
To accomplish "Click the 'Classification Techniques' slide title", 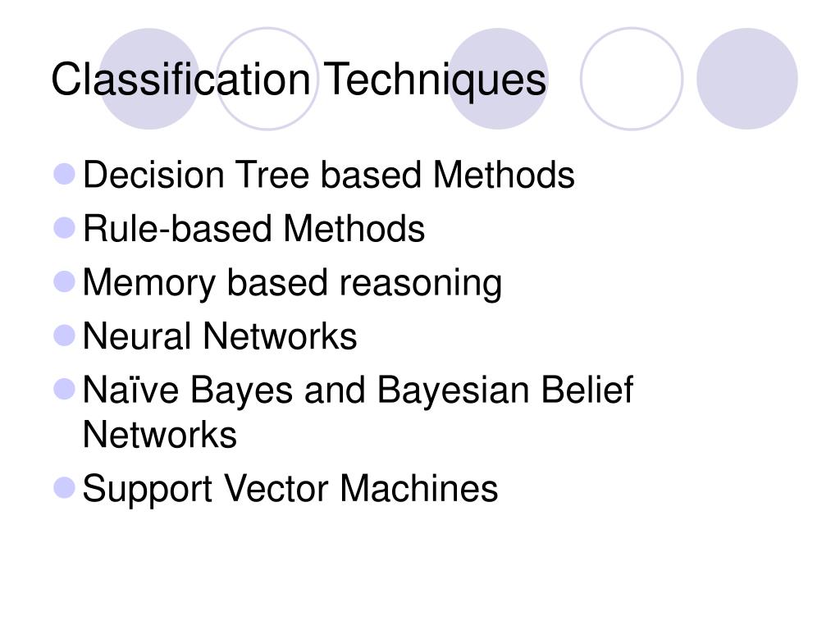I will [299, 80].
